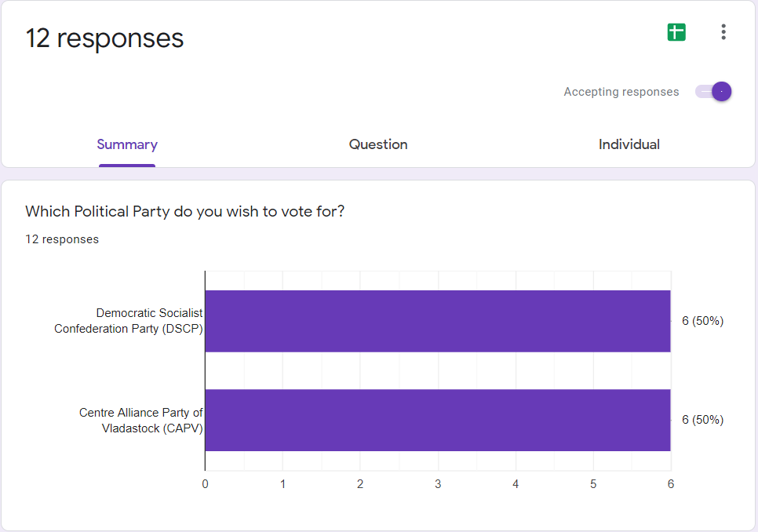The width and height of the screenshot is (758, 532).
Task: Click the "6 (50%)" value beside DSCP bar
Action: click(702, 321)
